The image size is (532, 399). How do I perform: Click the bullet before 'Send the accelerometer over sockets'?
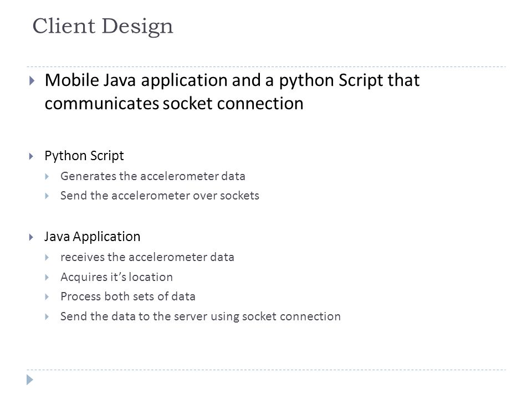point(47,196)
